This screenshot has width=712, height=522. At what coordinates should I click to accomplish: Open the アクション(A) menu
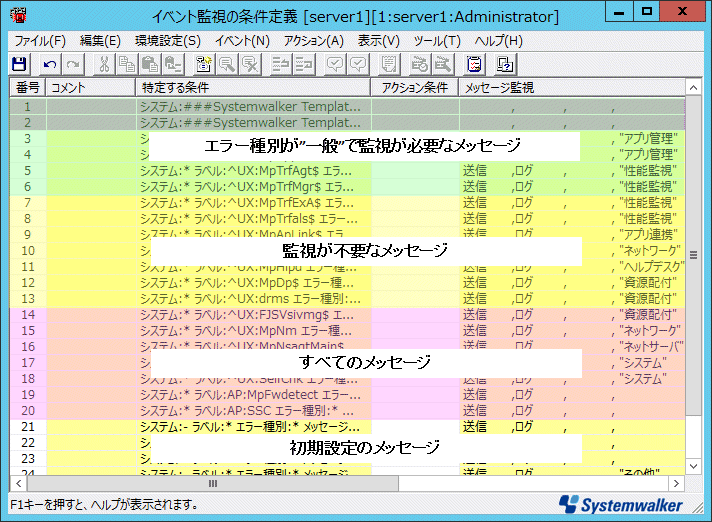click(x=313, y=41)
